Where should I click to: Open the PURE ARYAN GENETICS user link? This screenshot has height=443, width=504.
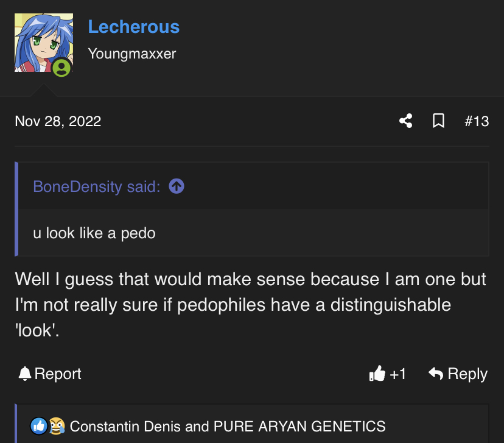pyautogui.click(x=299, y=427)
